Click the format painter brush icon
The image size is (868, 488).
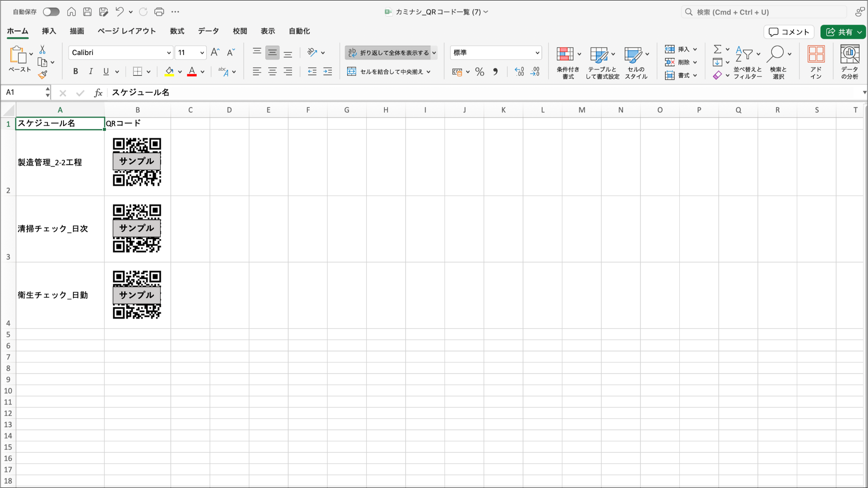[42, 75]
